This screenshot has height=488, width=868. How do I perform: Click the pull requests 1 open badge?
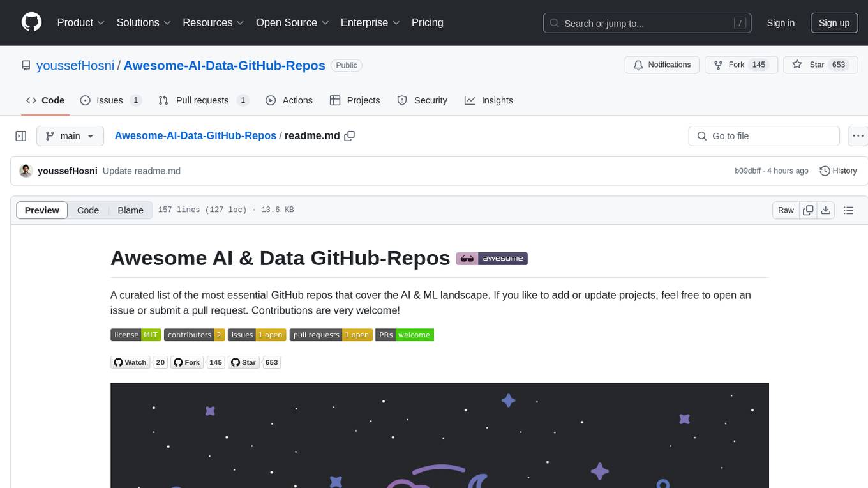click(x=331, y=335)
